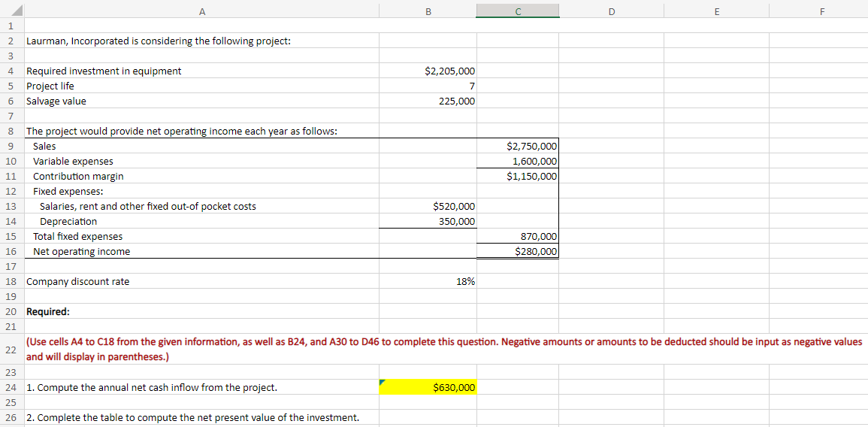
Task: Click net operating income value $280,000
Action: point(518,251)
